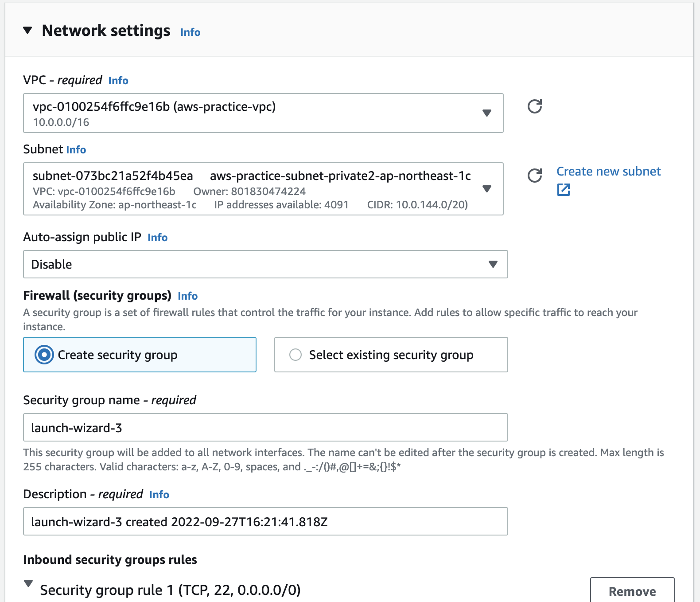Screen dimensions: 700x602
Task: Open Info link for Subnet
Action: [76, 150]
